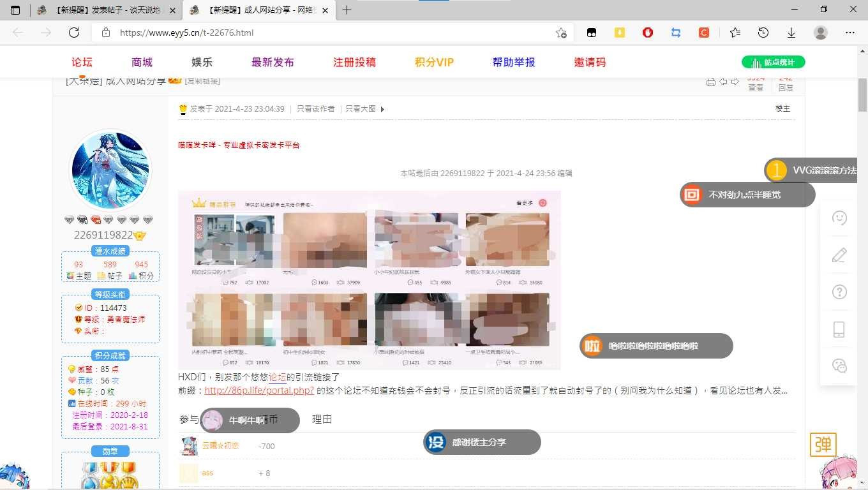Click the address bar URL field
The width and height of the screenshot is (868, 490).
(332, 33)
